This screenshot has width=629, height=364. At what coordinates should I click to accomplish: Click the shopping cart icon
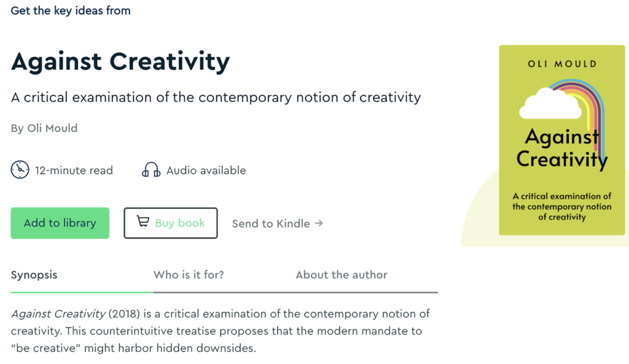tap(143, 222)
